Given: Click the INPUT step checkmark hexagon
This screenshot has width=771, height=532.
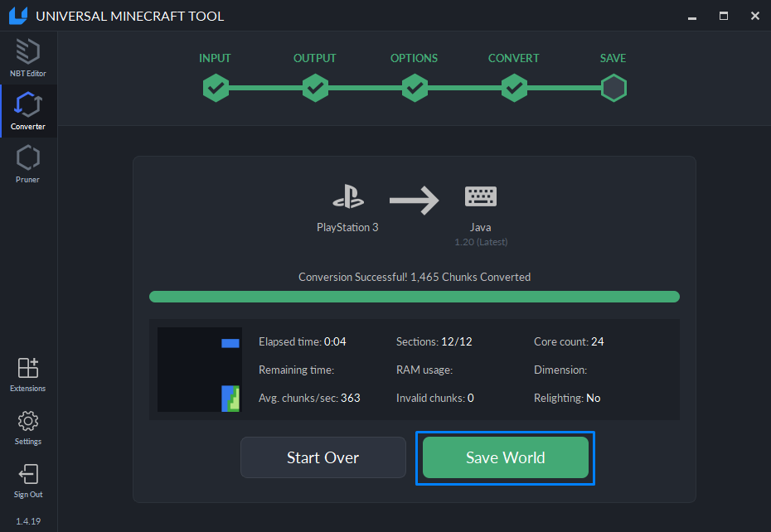Looking at the screenshot, I should pyautogui.click(x=216, y=88).
